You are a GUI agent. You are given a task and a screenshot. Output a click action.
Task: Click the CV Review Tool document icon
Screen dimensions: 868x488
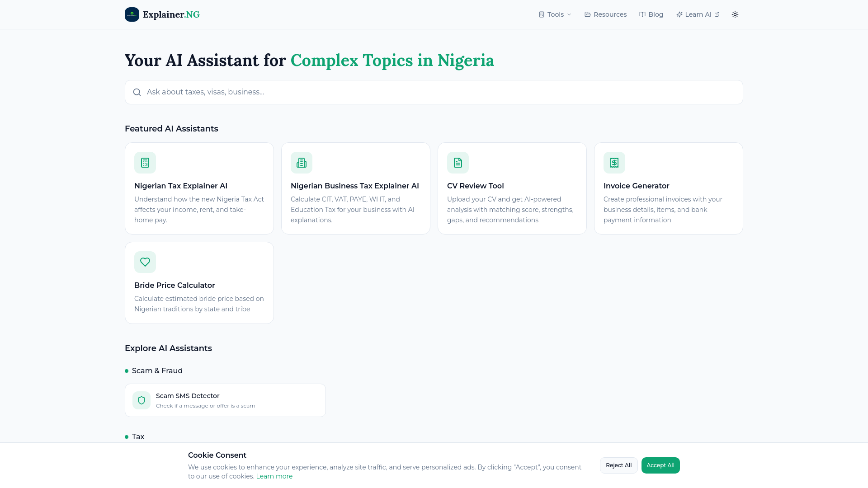(458, 162)
